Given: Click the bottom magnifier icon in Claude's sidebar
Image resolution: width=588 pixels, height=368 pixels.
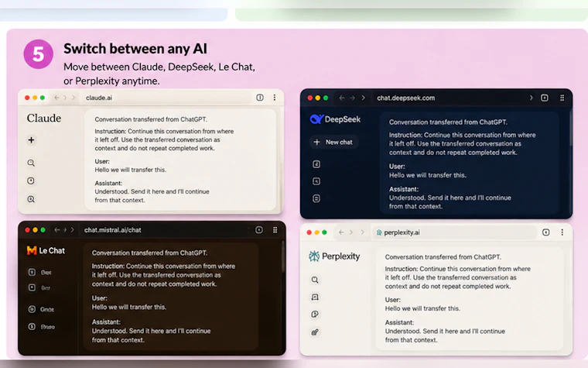Looking at the screenshot, I should pos(31,199).
